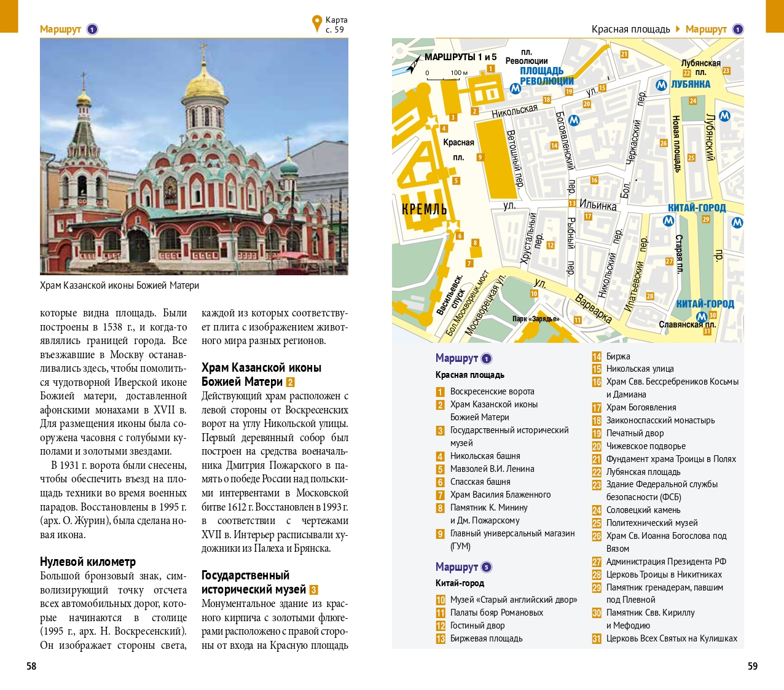
Task: Click the map pin icon beside Карта с. 59
Action: pyautogui.click(x=316, y=23)
